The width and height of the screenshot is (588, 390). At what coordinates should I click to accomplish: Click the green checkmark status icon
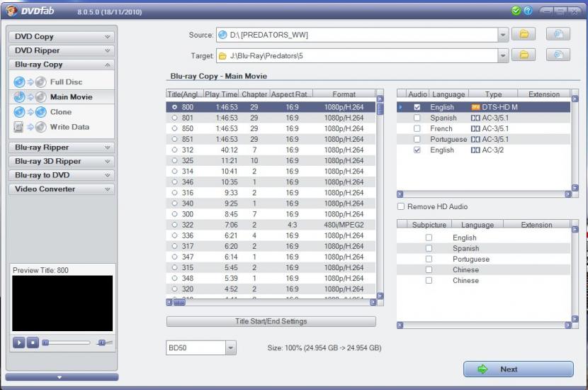(516, 11)
